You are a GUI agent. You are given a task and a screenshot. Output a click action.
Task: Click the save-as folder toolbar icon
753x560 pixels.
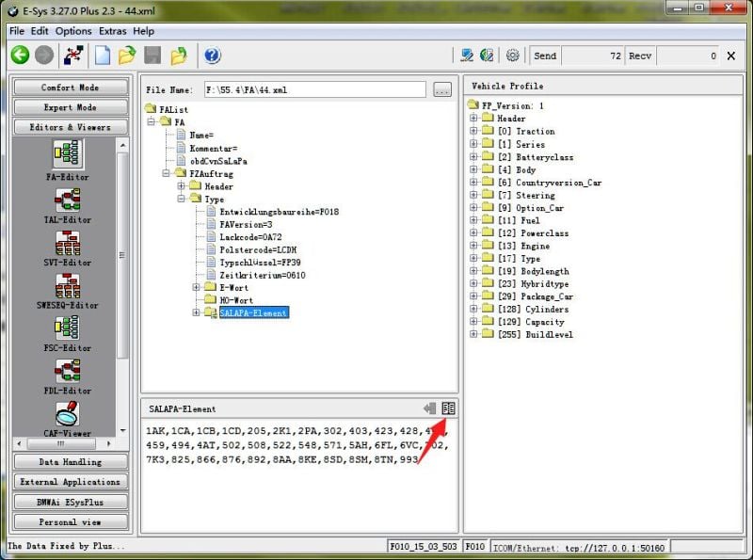coord(179,56)
